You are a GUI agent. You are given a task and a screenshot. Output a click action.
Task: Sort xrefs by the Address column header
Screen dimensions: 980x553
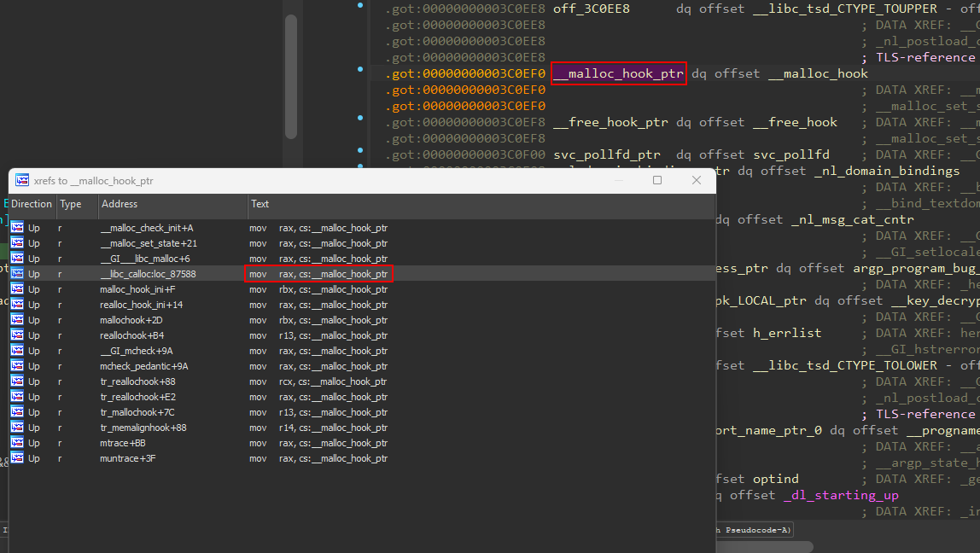pyautogui.click(x=120, y=204)
